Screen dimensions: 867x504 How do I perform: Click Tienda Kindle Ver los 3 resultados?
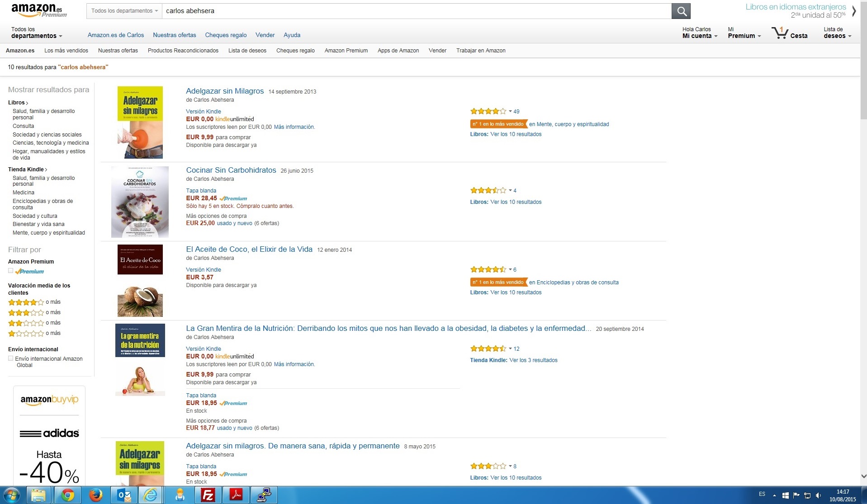[514, 360]
